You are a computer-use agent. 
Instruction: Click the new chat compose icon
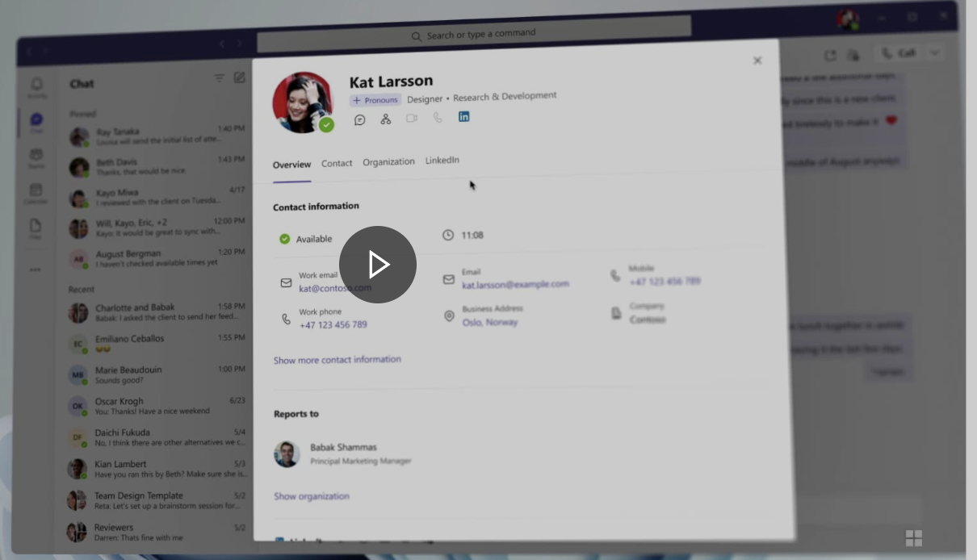pos(240,78)
